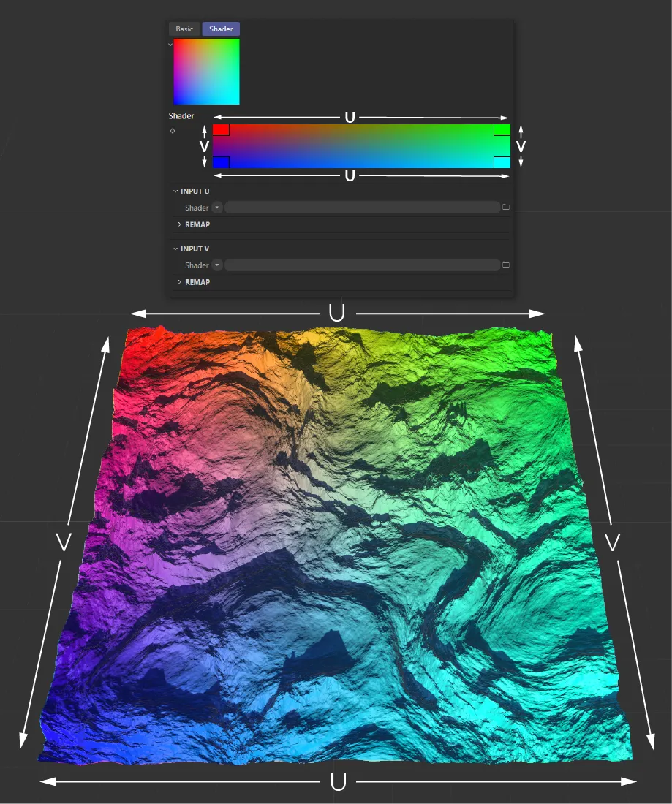Viewport: 672px width, 804px height.
Task: Collapse the INPUT V section
Action: [175, 249]
